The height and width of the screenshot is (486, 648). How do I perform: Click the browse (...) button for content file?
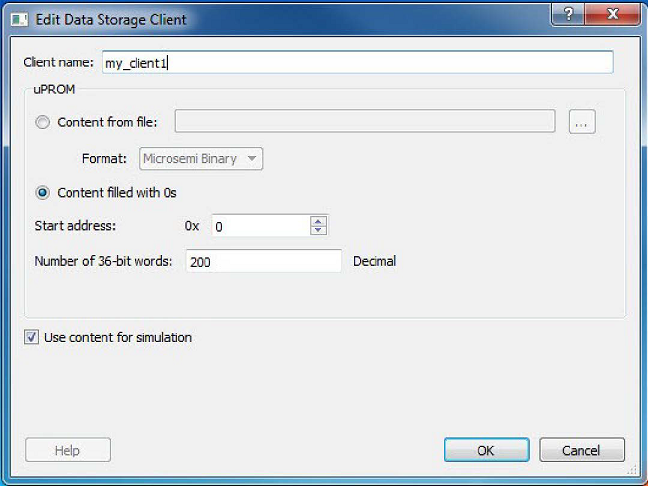(582, 122)
